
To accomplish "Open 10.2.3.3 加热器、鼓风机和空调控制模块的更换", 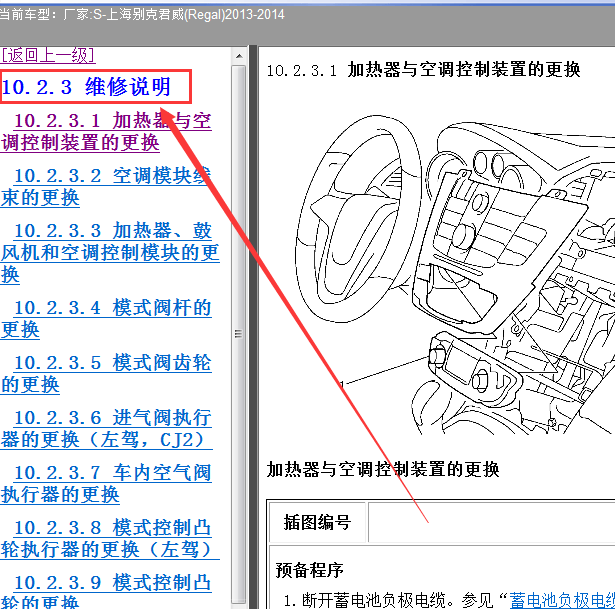I will pyautogui.click(x=110, y=252).
